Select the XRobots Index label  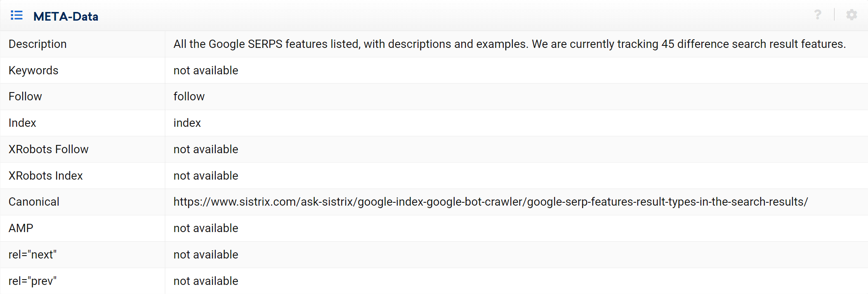(x=46, y=176)
